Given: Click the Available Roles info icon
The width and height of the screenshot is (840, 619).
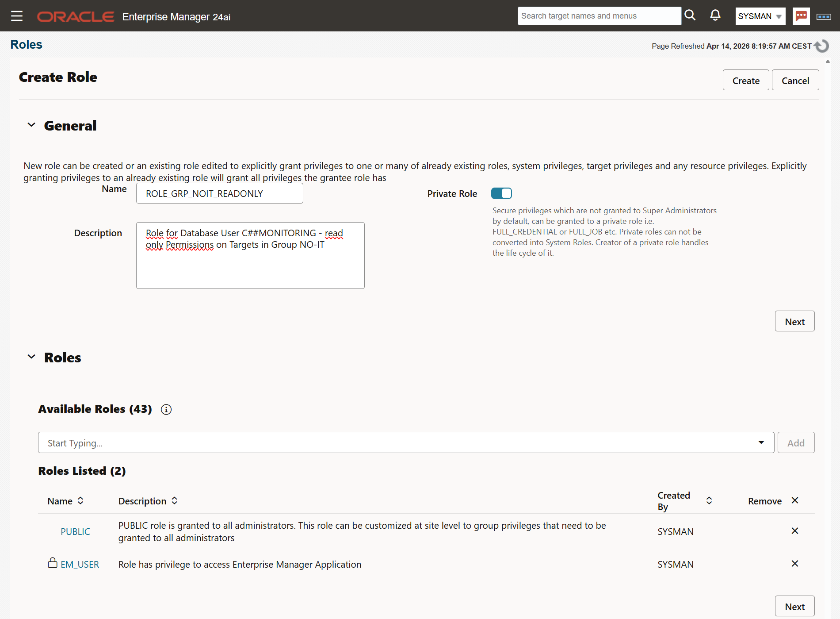Looking at the screenshot, I should click(166, 409).
